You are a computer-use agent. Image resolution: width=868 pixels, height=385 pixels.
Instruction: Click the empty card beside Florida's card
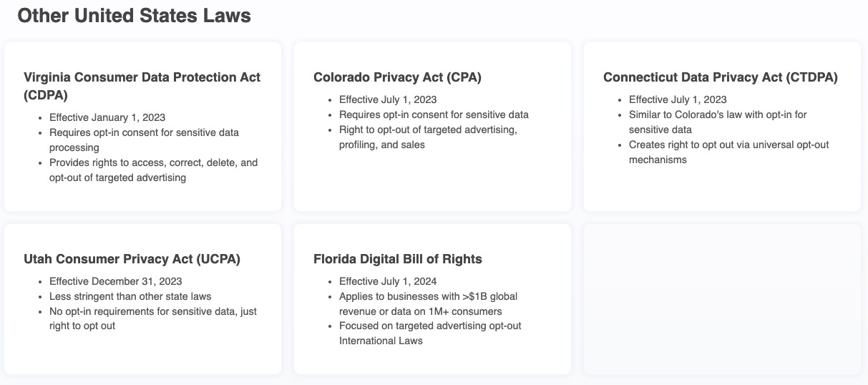(722, 299)
